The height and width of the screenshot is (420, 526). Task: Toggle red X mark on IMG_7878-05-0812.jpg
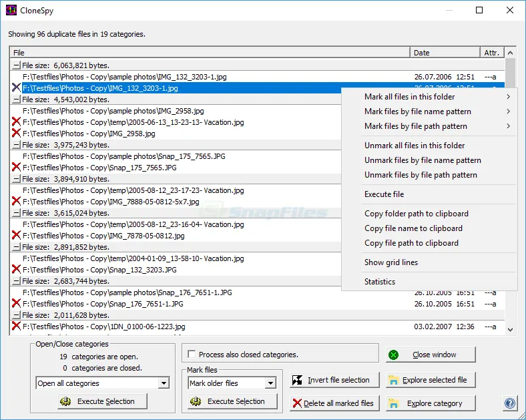click(x=16, y=235)
